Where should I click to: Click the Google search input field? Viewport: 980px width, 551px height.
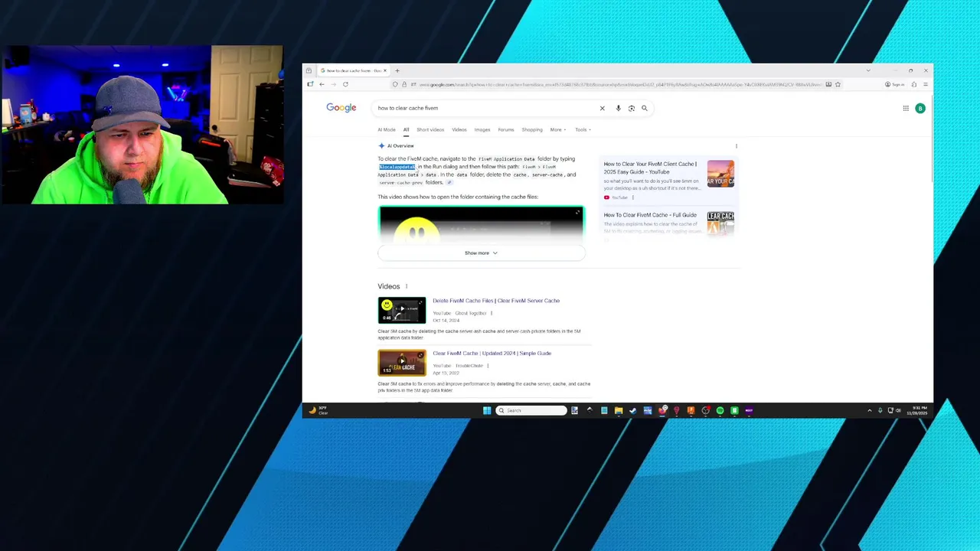(x=486, y=108)
